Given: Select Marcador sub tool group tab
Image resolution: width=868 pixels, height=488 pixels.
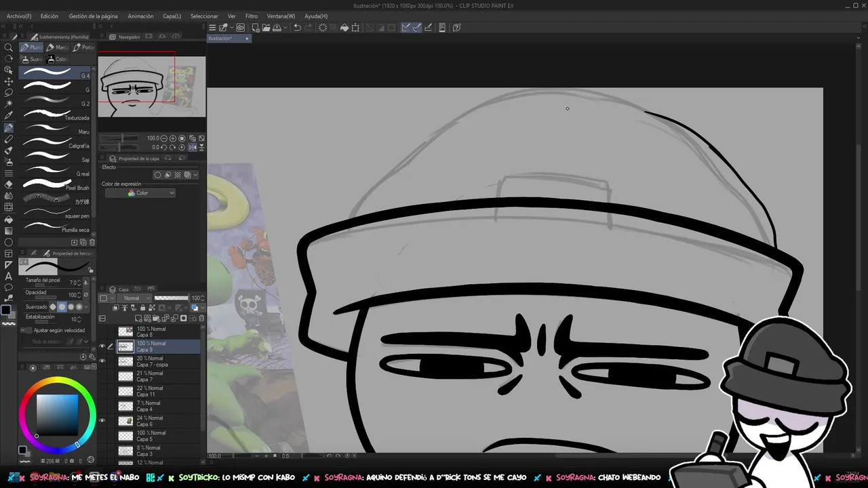Looking at the screenshot, I should click(x=57, y=47).
